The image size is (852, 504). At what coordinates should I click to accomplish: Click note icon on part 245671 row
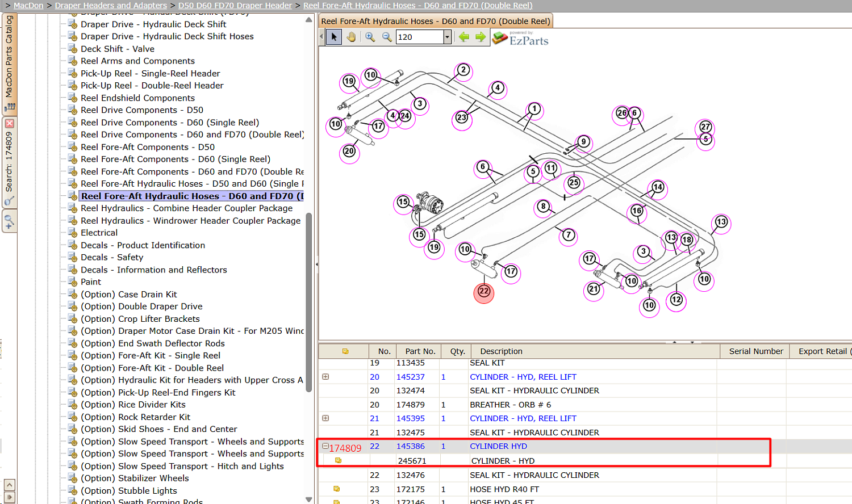point(338,460)
